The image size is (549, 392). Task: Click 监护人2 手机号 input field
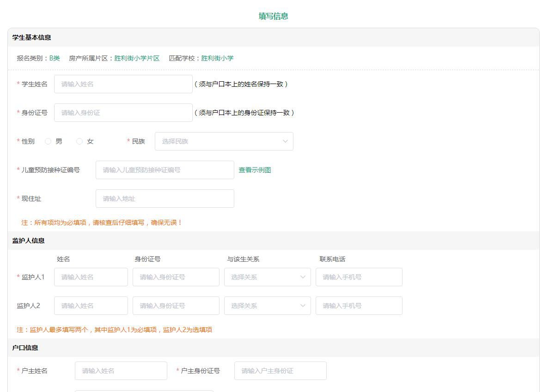coord(359,306)
